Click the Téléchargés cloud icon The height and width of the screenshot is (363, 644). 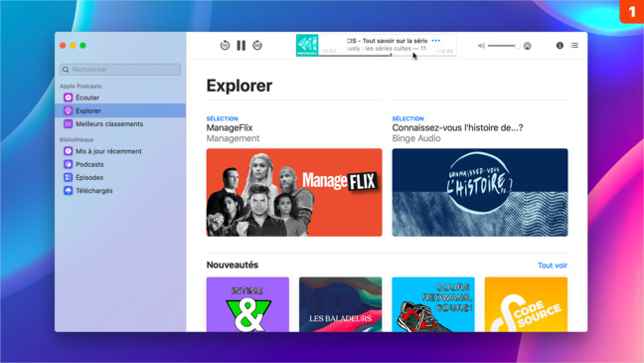(69, 190)
